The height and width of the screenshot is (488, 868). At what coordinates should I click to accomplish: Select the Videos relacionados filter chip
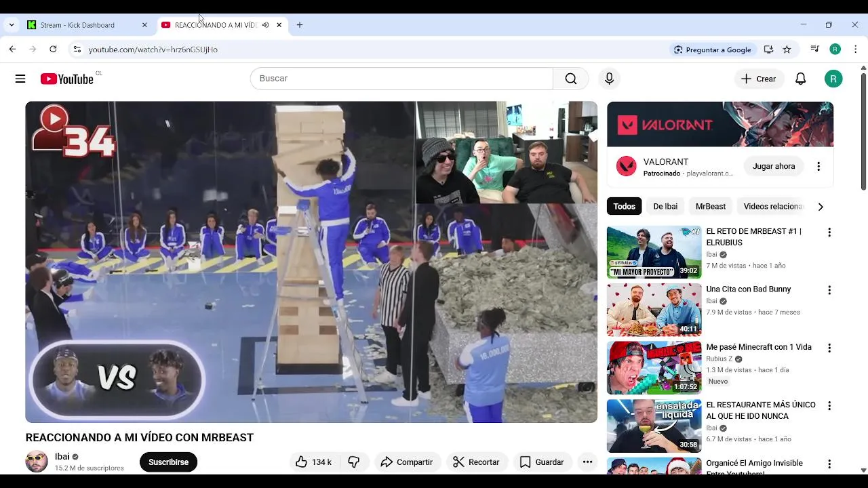pos(772,207)
